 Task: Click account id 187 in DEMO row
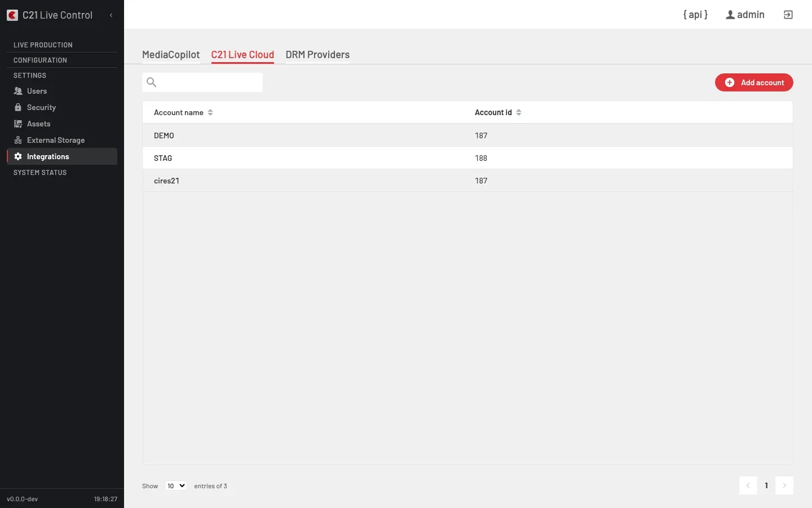[481, 135]
